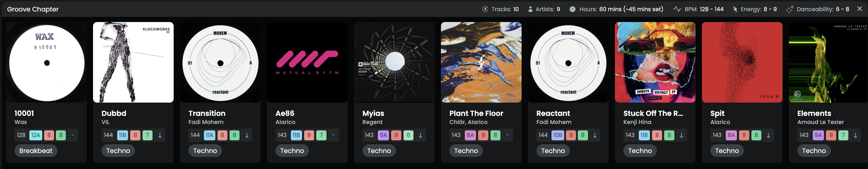The width and height of the screenshot is (868, 169).
Task: Select the Shibuya District EP cover art
Action: [655, 62]
